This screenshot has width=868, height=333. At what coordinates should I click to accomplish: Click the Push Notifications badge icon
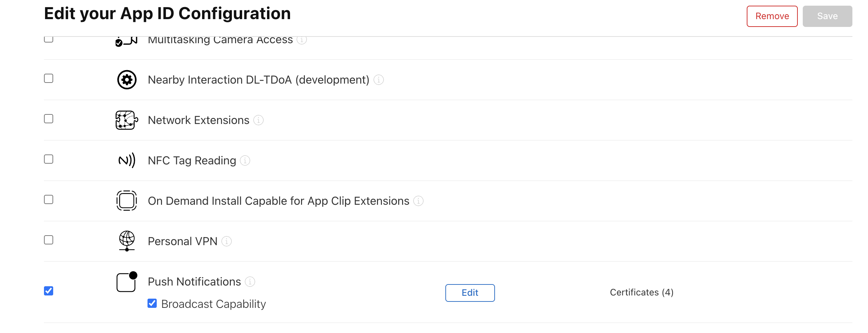click(126, 282)
